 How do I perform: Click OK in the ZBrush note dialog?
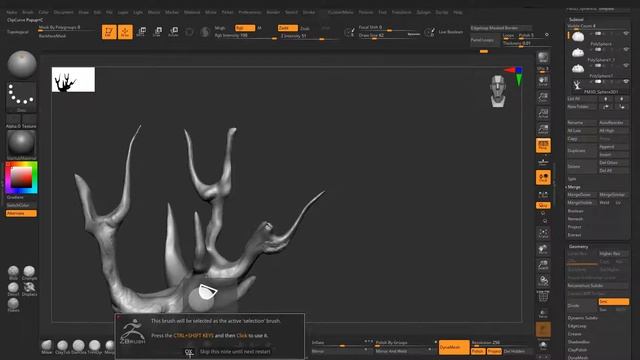coord(189,351)
